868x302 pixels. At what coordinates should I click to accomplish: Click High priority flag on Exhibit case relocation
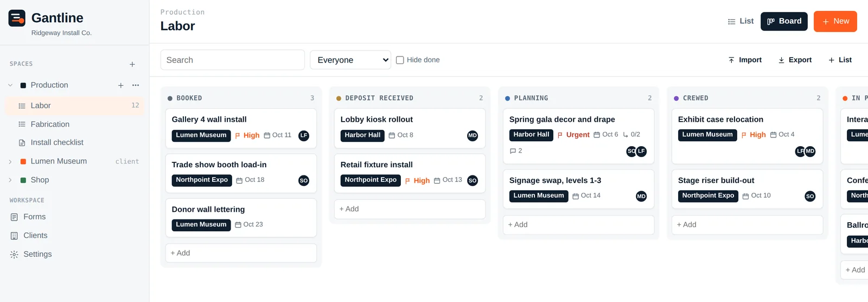point(754,135)
